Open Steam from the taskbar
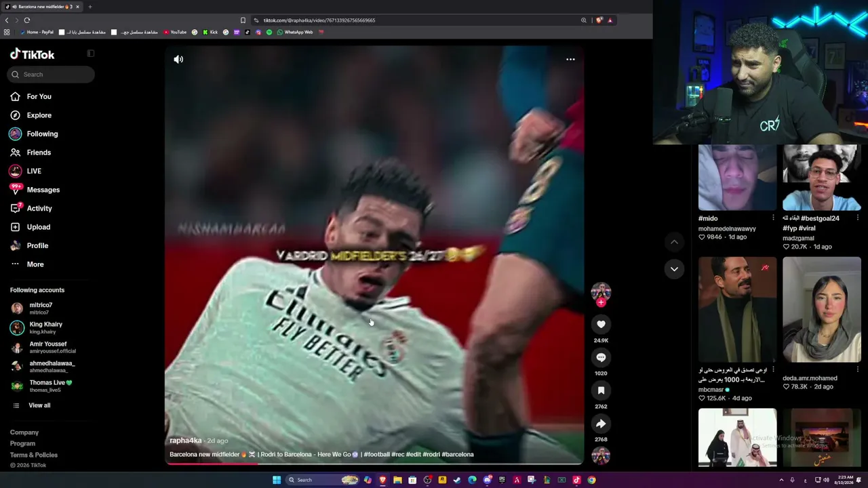 tap(457, 480)
